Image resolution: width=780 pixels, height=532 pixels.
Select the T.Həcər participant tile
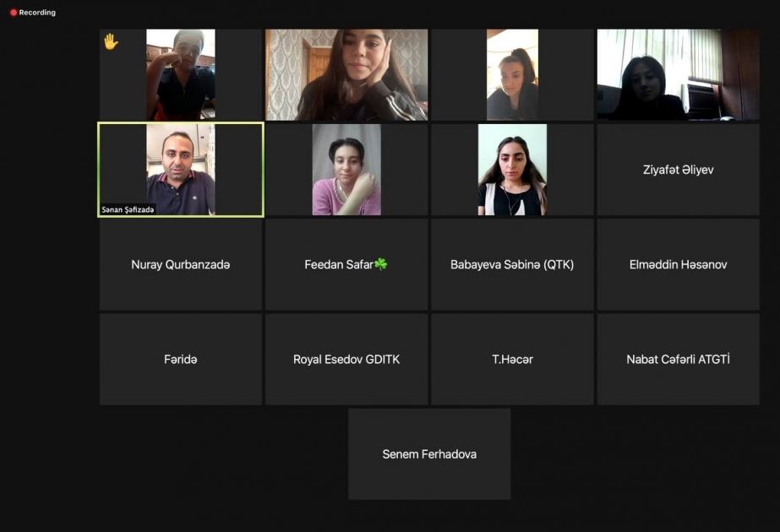(x=512, y=359)
